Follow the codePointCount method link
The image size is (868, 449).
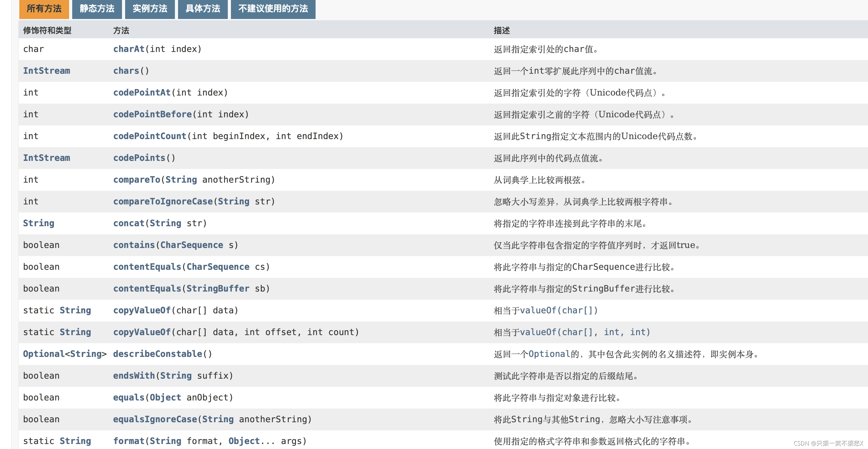coord(150,136)
